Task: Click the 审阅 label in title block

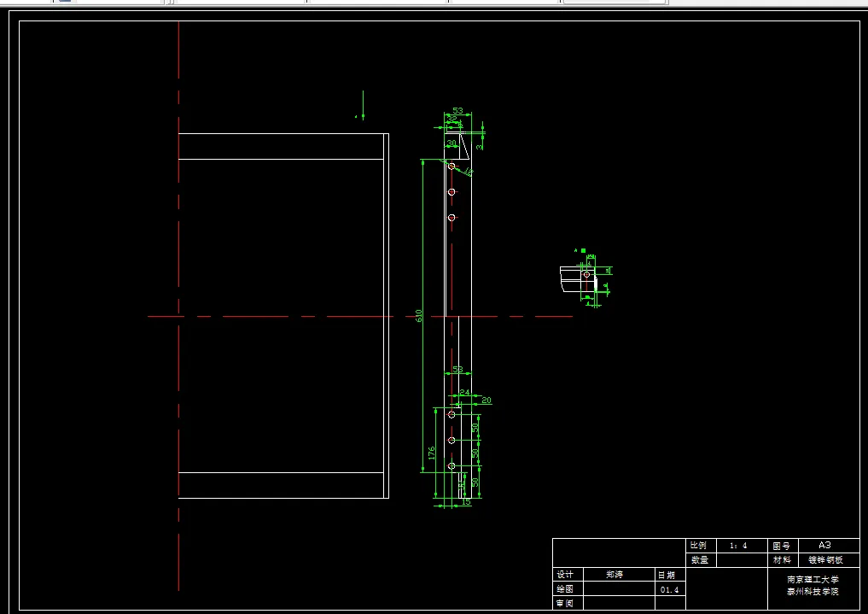Action: tap(565, 603)
